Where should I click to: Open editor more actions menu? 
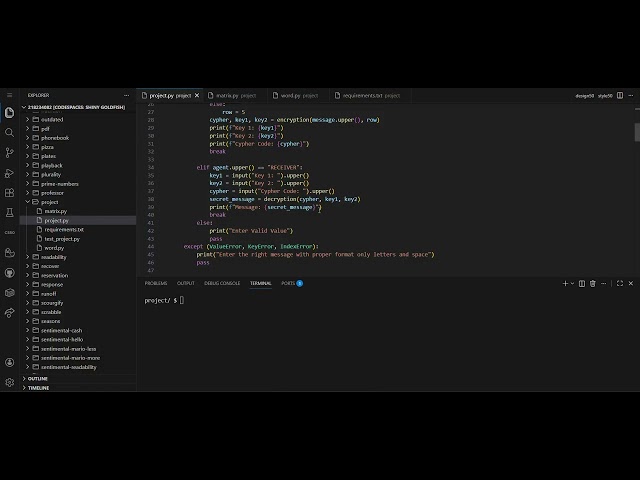[x=631, y=96]
